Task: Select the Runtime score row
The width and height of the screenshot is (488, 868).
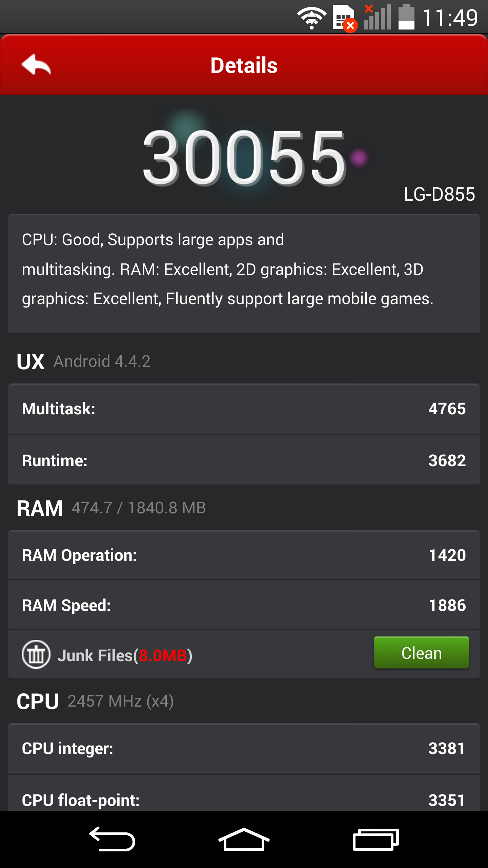Action: click(244, 460)
